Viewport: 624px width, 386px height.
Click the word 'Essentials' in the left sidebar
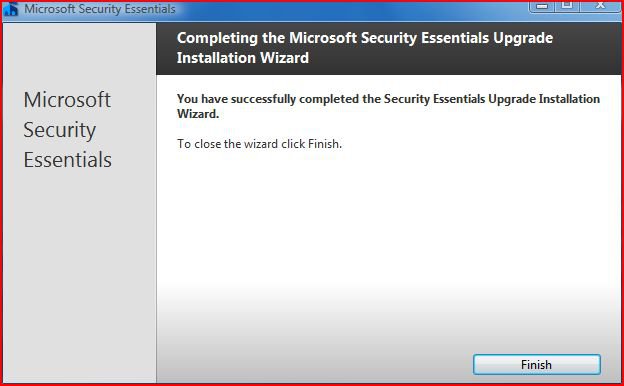68,160
